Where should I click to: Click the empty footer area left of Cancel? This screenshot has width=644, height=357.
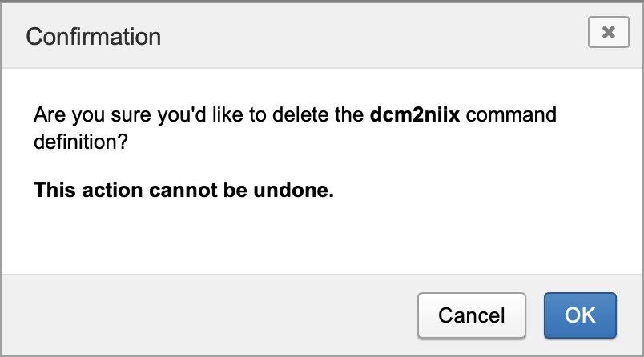click(200, 315)
